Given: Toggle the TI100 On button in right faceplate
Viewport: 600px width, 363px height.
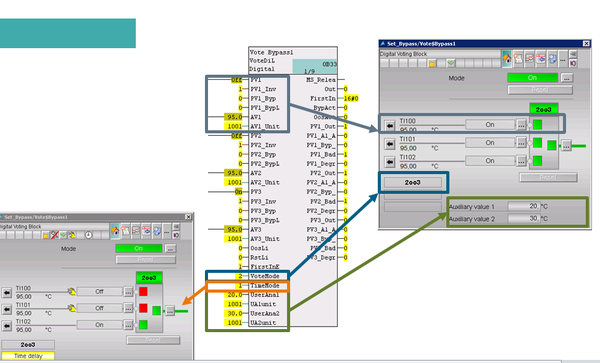Looking at the screenshot, I should pos(490,125).
